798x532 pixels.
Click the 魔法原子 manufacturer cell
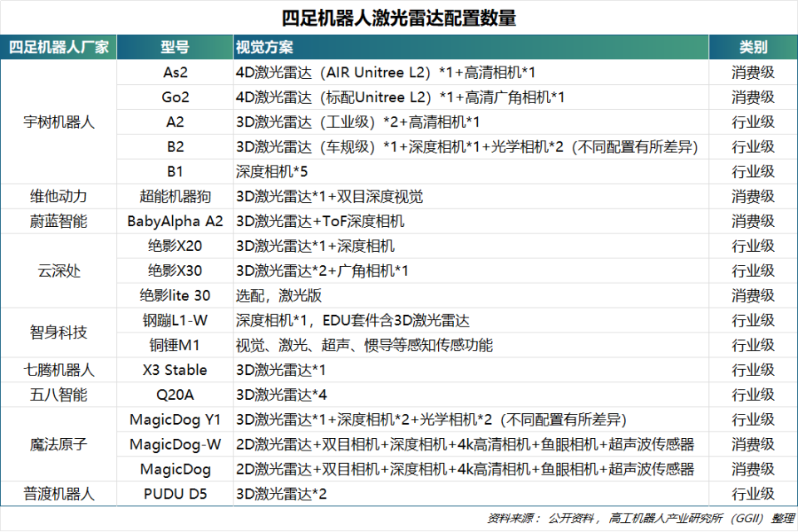(x=58, y=444)
